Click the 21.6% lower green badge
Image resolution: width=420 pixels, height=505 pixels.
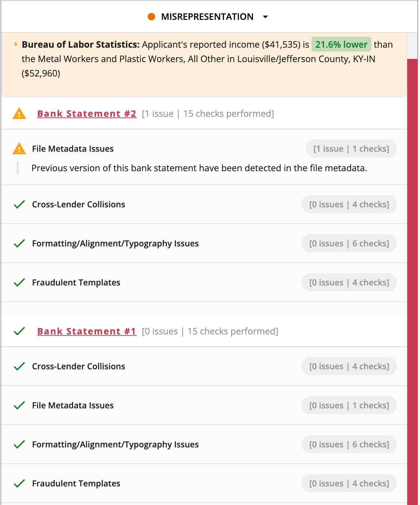[341, 44]
